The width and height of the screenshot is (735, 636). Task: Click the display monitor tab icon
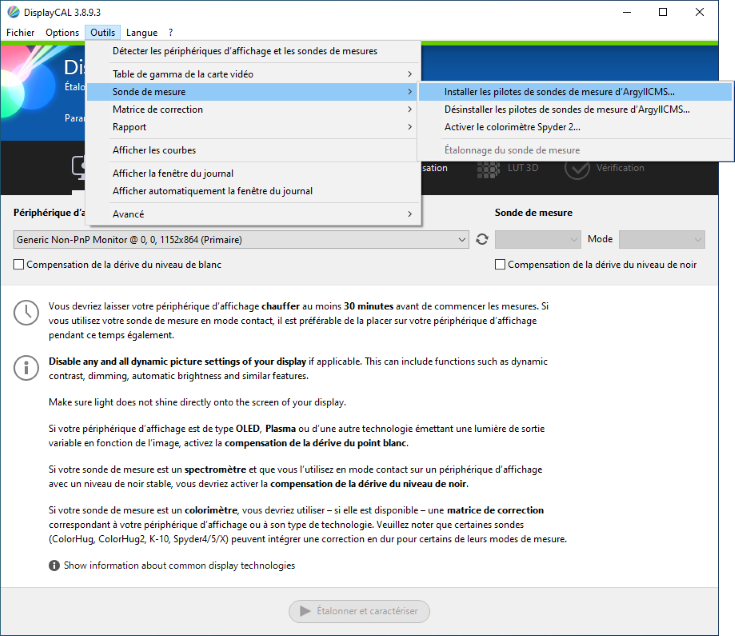80,168
